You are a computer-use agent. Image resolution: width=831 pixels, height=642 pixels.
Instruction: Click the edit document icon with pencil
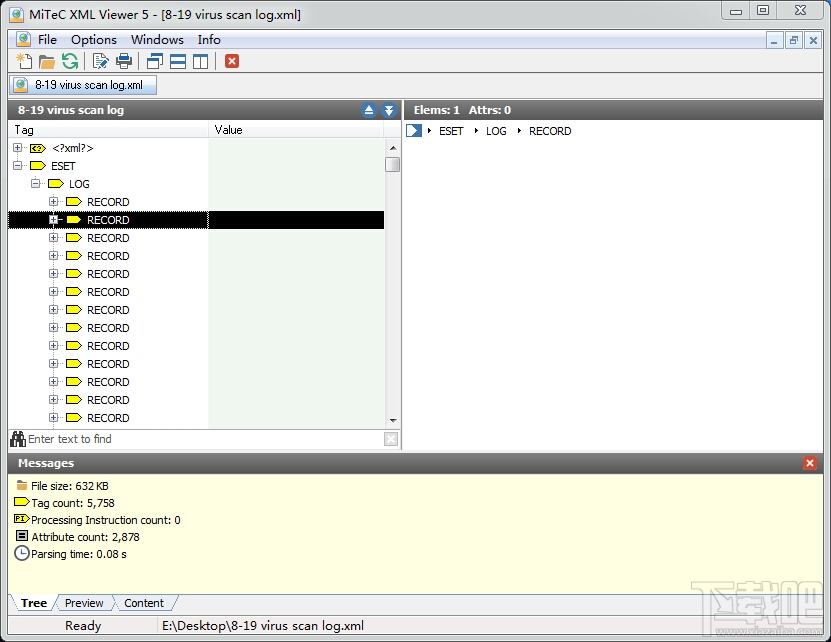(x=100, y=61)
